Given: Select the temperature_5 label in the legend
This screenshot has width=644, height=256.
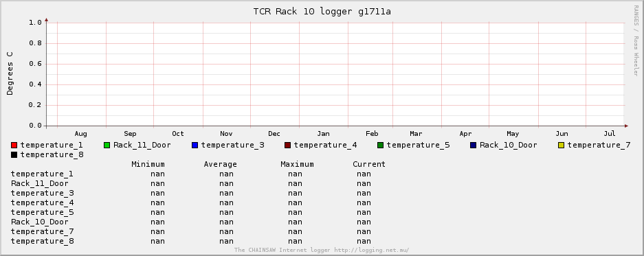Looking at the screenshot, I should click(x=418, y=145).
